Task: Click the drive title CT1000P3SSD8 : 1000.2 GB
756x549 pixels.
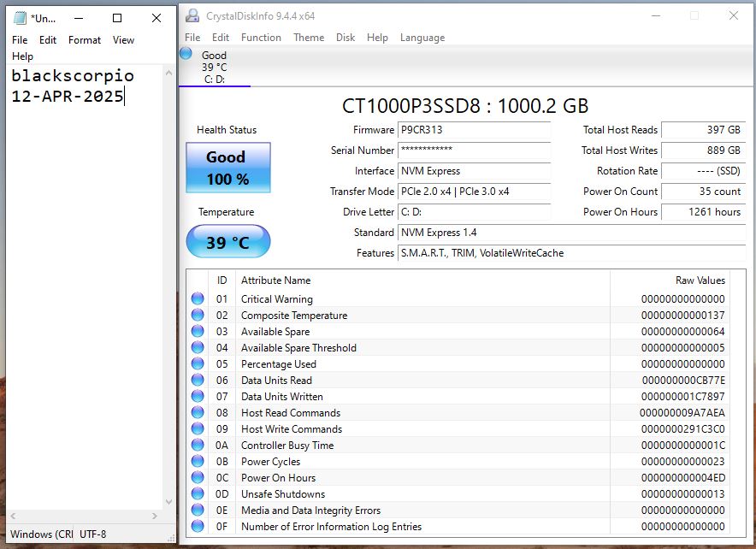Action: coord(465,106)
